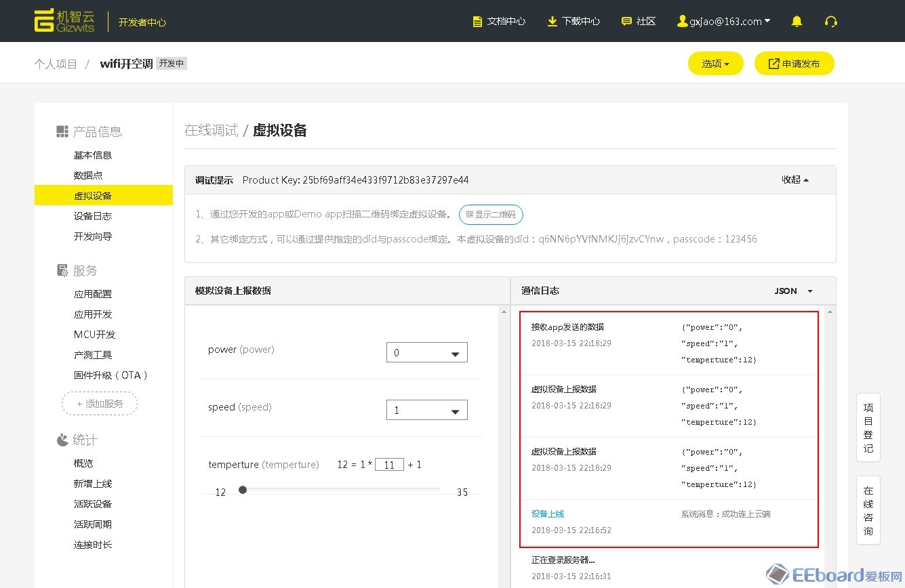
Task: Click the 在线调试 breadcrumb heading
Action: (212, 130)
